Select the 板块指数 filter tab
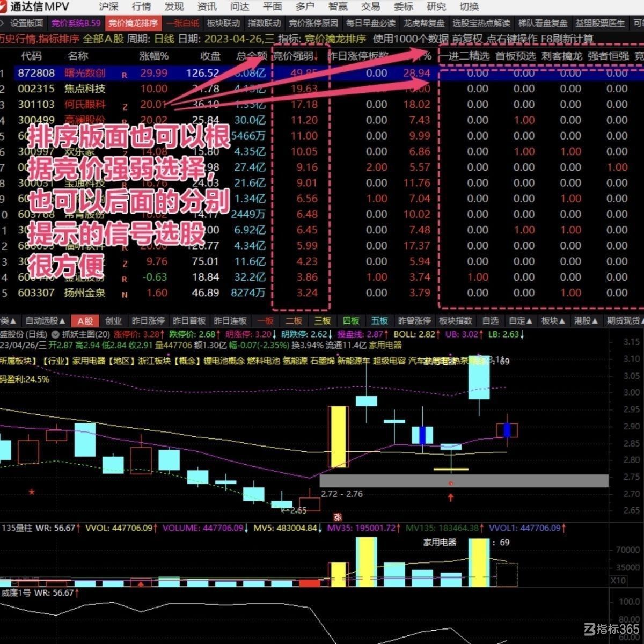 tap(455, 321)
